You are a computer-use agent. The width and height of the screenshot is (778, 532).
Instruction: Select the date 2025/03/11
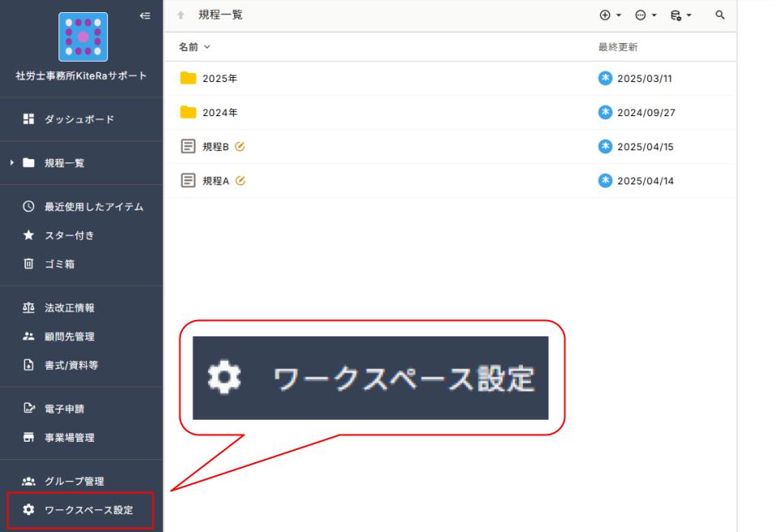645,79
